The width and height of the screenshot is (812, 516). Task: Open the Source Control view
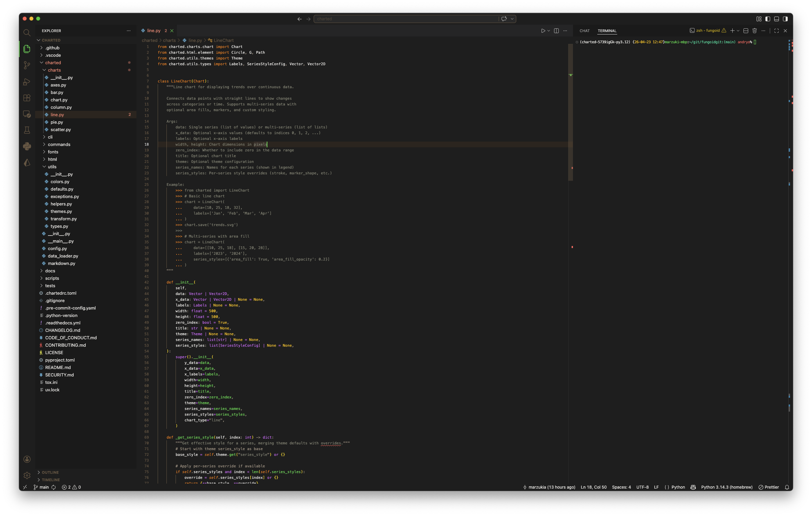pos(27,65)
